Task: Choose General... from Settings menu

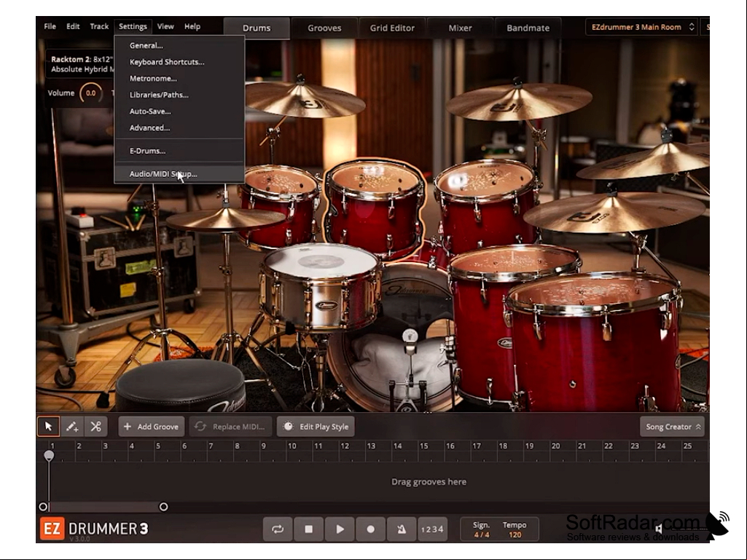Action: 179,46
